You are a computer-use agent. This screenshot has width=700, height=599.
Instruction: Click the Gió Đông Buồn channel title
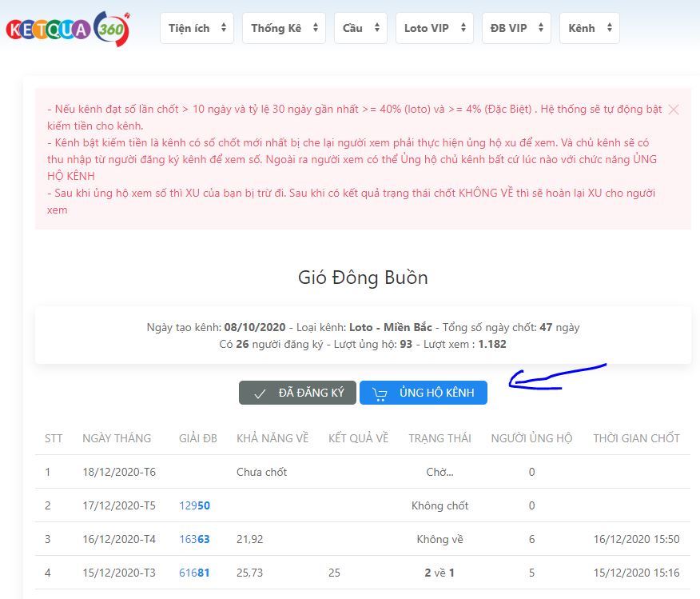(x=363, y=278)
